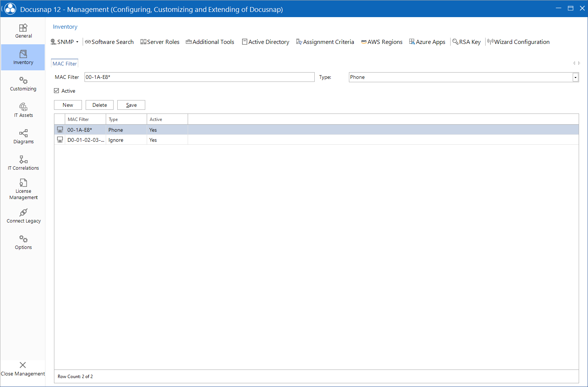Screen dimensions: 588x387
Task: Switch to the MAC Filter tab
Action: pos(64,64)
